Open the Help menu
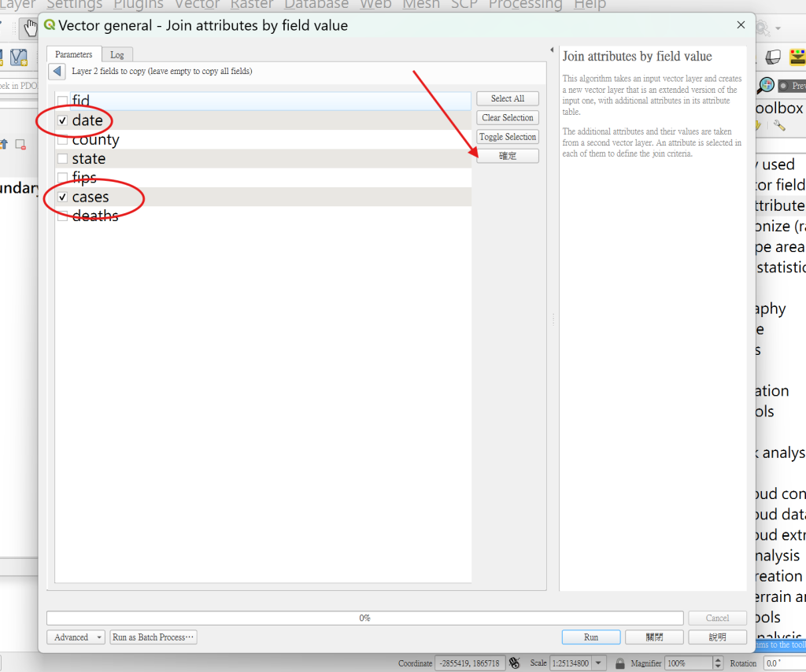The height and width of the screenshot is (672, 806). coord(590,5)
